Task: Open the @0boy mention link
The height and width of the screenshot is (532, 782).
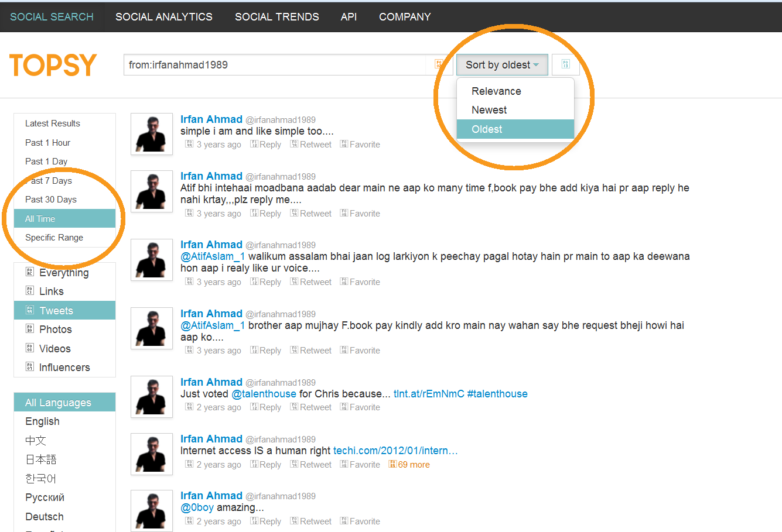Action: (x=197, y=507)
